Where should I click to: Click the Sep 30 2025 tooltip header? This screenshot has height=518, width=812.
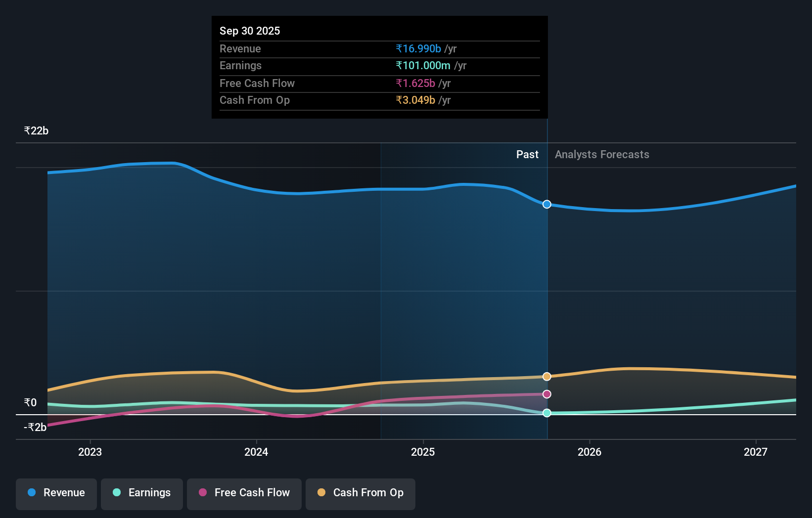click(250, 31)
